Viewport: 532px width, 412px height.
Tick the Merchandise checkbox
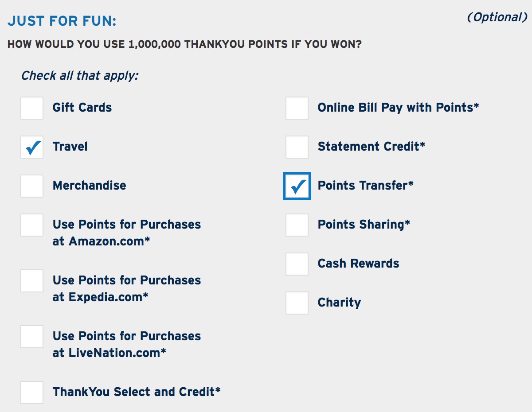(x=32, y=186)
